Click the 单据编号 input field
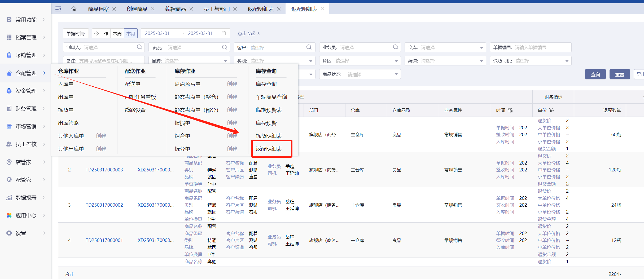 pos(541,47)
